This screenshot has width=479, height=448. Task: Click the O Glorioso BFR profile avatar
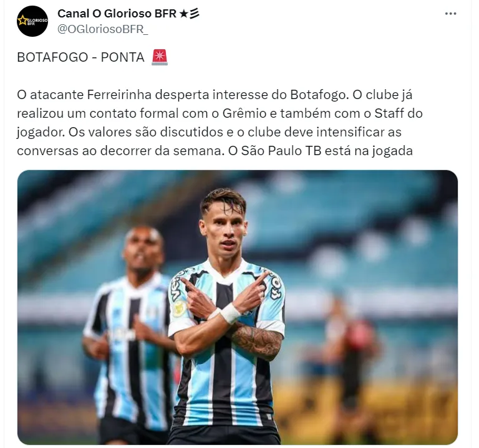(x=32, y=21)
